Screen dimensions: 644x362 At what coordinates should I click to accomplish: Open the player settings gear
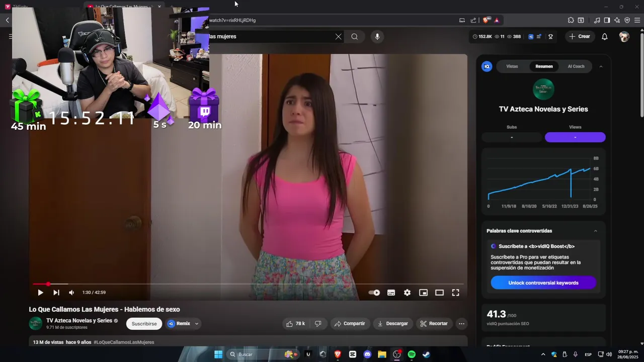pyautogui.click(x=407, y=293)
